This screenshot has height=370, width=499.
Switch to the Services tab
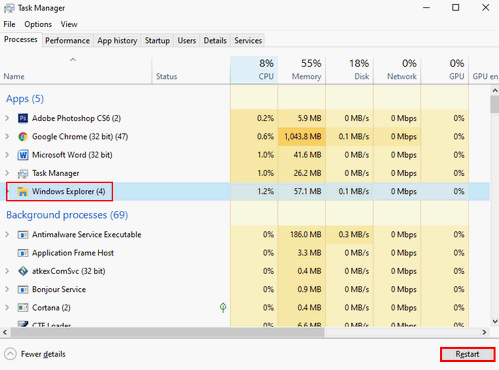click(248, 41)
